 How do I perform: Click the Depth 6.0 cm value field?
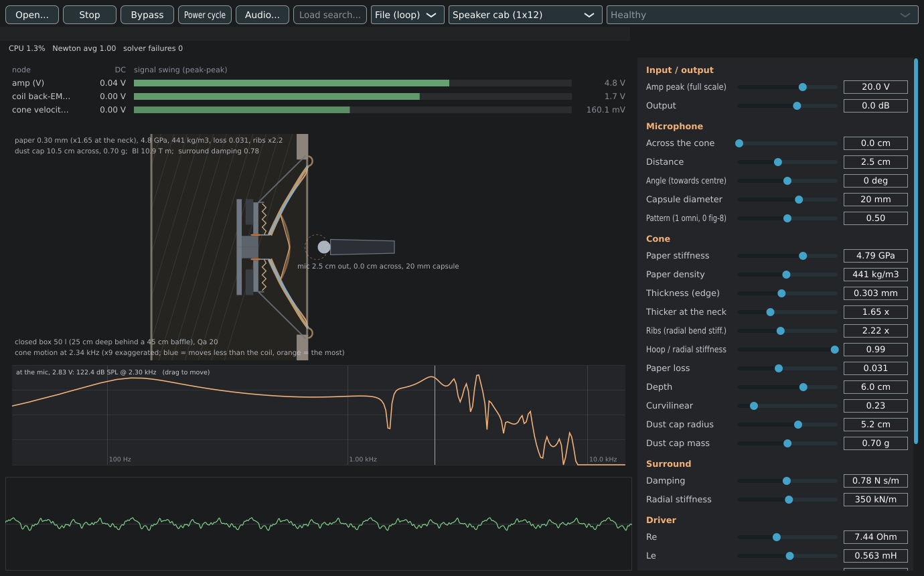876,387
